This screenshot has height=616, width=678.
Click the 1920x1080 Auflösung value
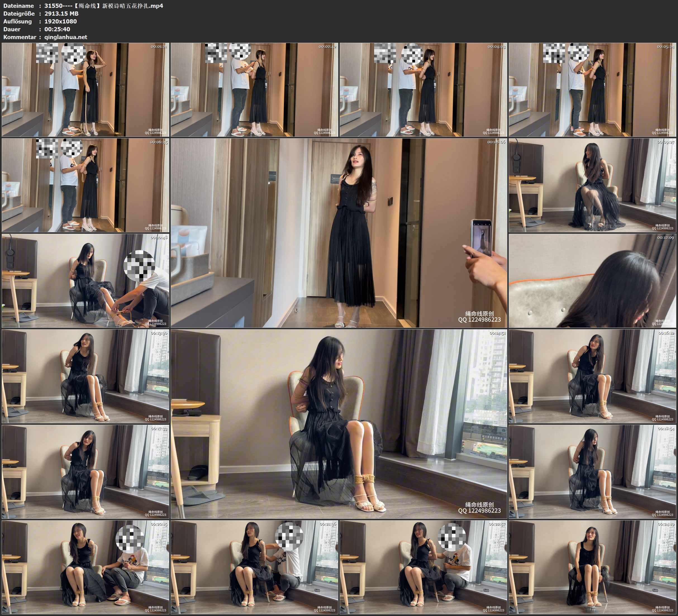(x=61, y=22)
